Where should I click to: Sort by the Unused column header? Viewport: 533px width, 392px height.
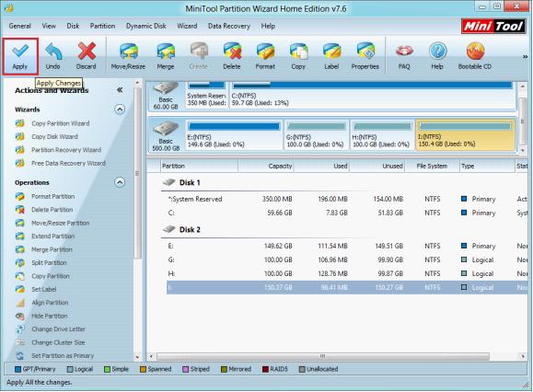377,167
